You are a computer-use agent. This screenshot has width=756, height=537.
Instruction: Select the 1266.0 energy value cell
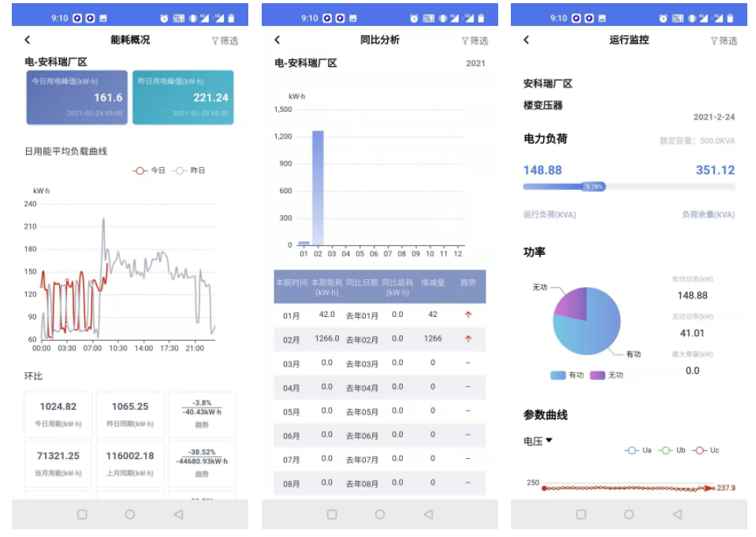pos(327,339)
